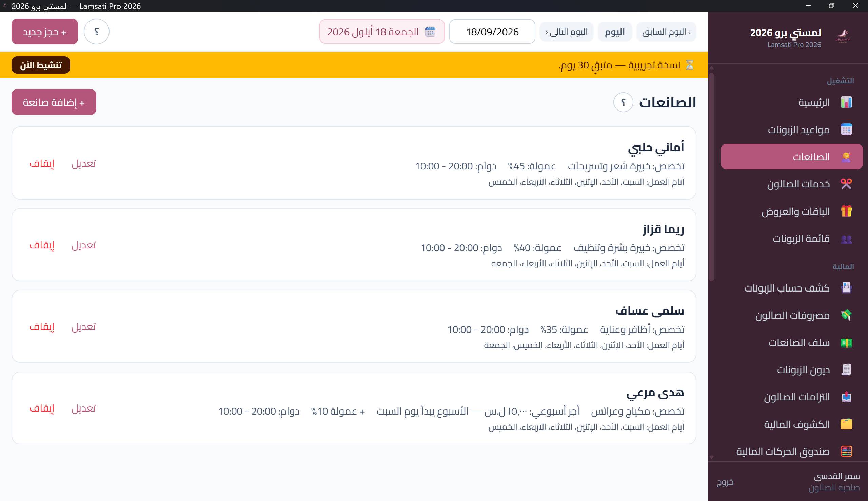Click the sidebar vertical scrollbar
The height and width of the screenshot is (501, 868).
click(x=711, y=177)
